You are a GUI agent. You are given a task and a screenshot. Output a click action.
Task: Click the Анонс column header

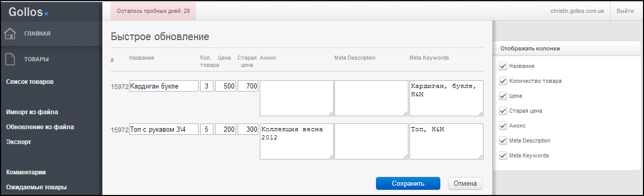[x=268, y=58]
